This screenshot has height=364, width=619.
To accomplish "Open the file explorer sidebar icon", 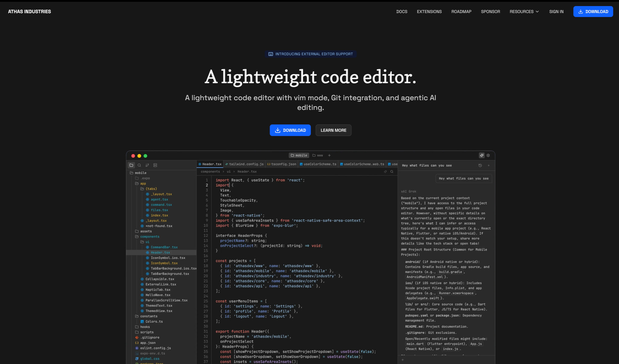I will tap(131, 165).
